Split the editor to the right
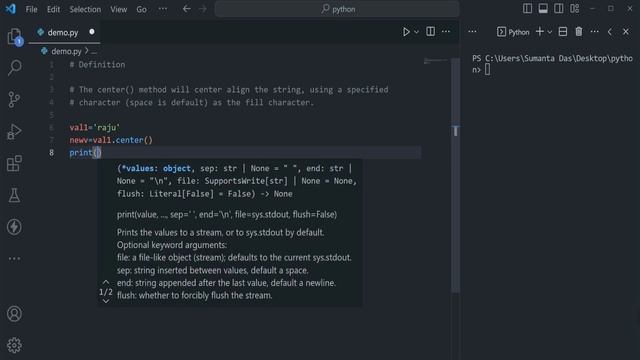The image size is (640, 360). pos(431,31)
